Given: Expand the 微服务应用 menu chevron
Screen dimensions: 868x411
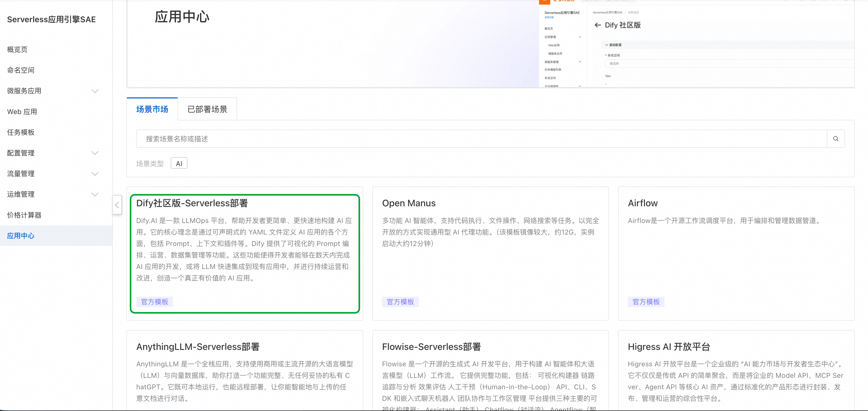Looking at the screenshot, I should tap(95, 91).
